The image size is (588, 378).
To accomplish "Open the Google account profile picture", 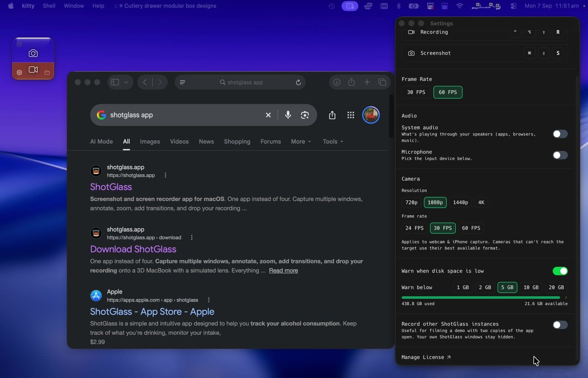I will click(x=371, y=115).
